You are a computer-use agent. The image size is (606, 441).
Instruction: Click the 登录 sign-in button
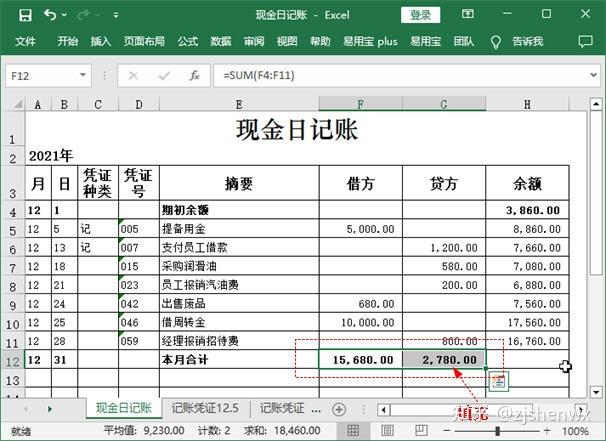click(x=421, y=15)
